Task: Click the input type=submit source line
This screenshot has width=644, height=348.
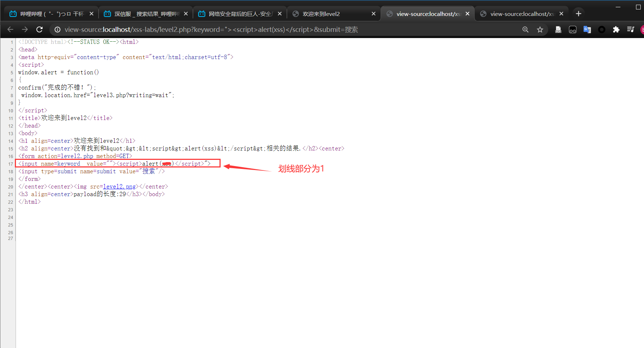Action: click(x=91, y=171)
